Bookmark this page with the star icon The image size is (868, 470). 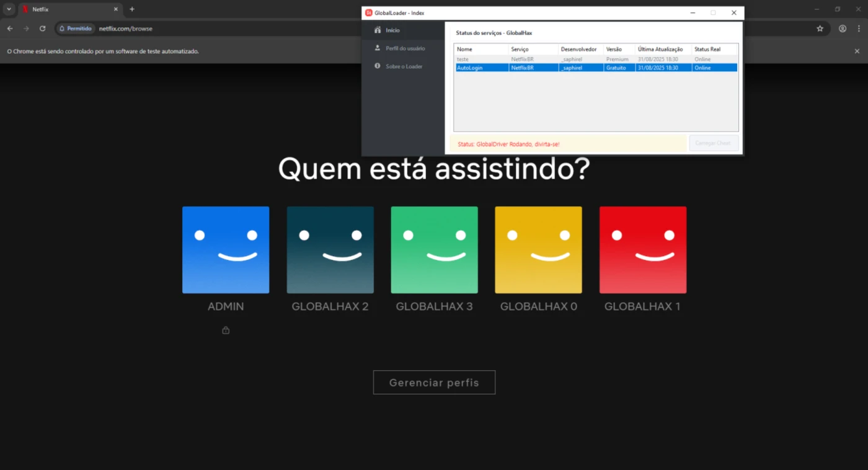point(820,29)
